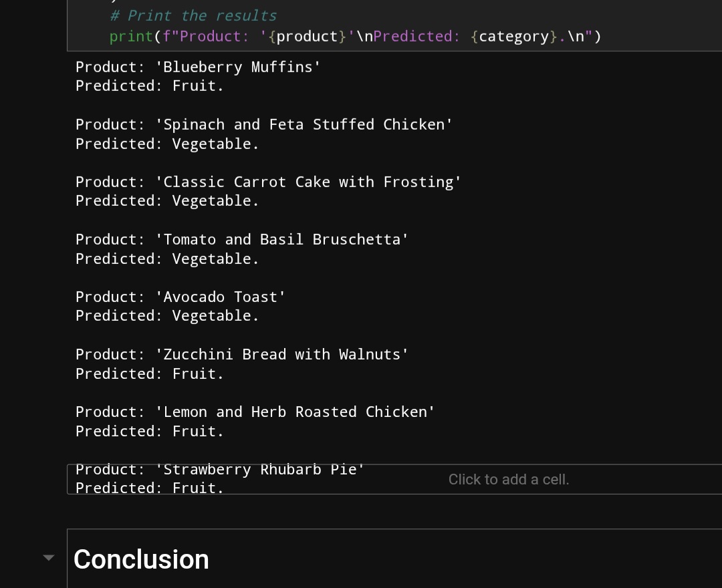
Task: Collapse the Conclusion section arrow
Action: [48, 557]
